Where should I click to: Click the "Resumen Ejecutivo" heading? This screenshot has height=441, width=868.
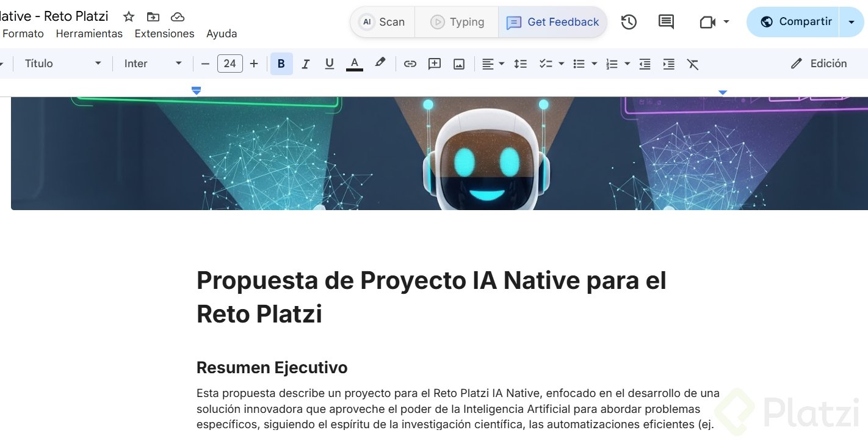click(x=272, y=368)
